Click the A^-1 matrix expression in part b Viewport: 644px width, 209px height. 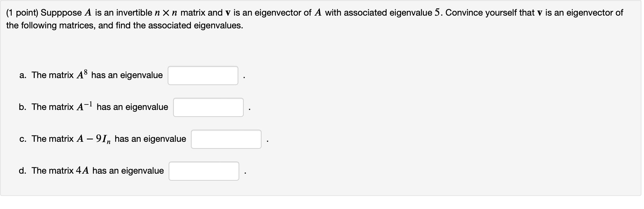[84, 106]
